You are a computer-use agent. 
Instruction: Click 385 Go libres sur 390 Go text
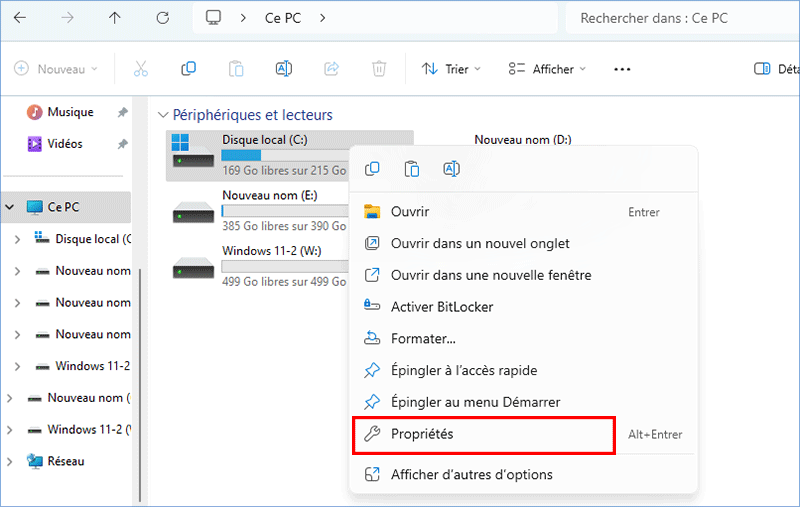tap(284, 226)
